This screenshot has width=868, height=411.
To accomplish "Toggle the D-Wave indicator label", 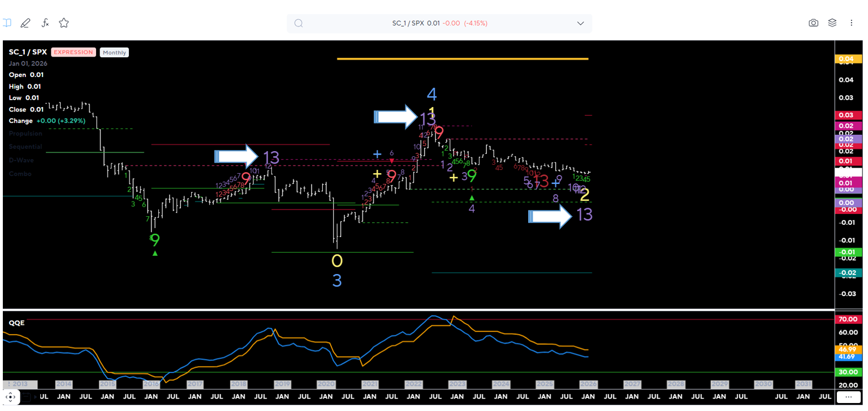I will (x=21, y=160).
